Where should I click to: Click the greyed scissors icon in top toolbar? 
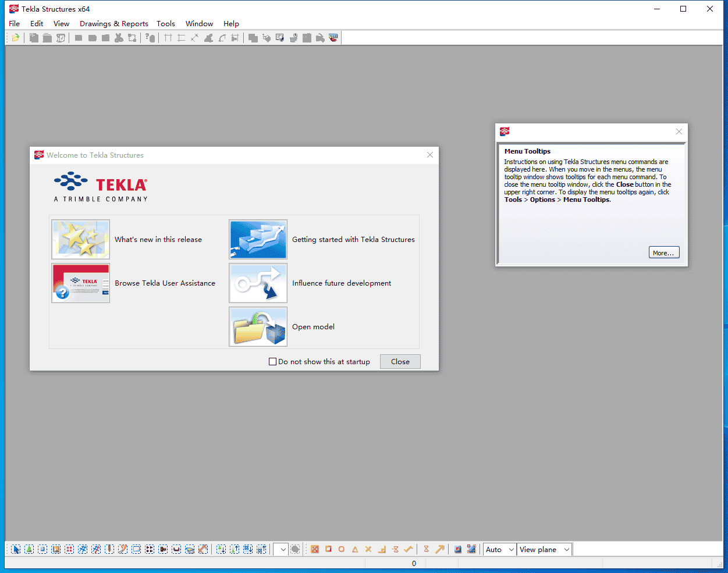point(119,38)
